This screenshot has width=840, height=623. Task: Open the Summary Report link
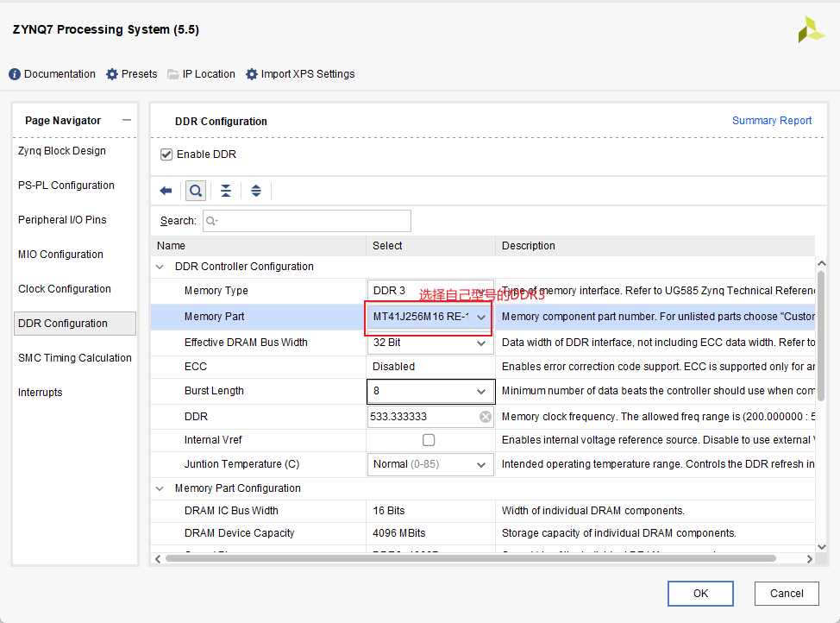(x=772, y=121)
